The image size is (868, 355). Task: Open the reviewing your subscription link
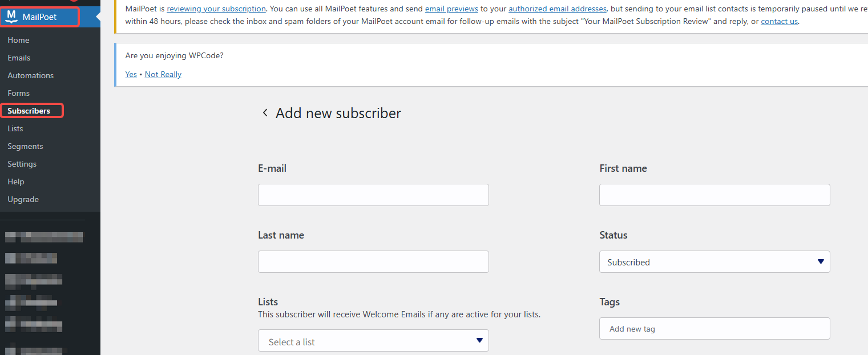(216, 9)
